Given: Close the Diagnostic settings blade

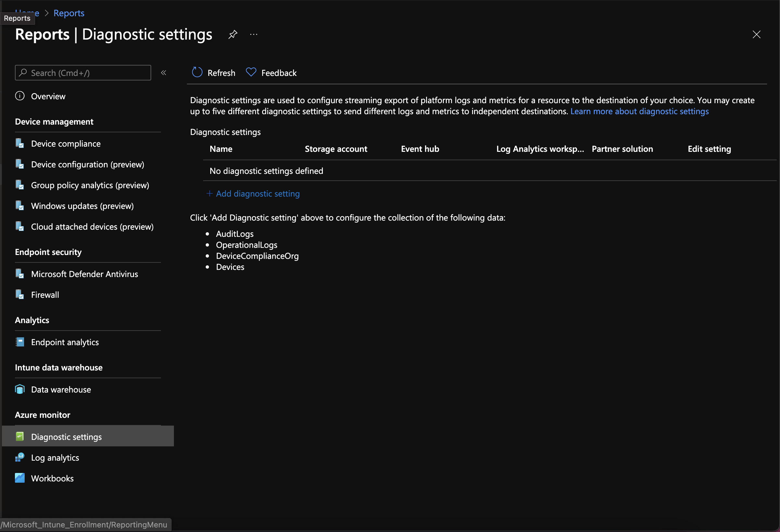Looking at the screenshot, I should coord(756,34).
